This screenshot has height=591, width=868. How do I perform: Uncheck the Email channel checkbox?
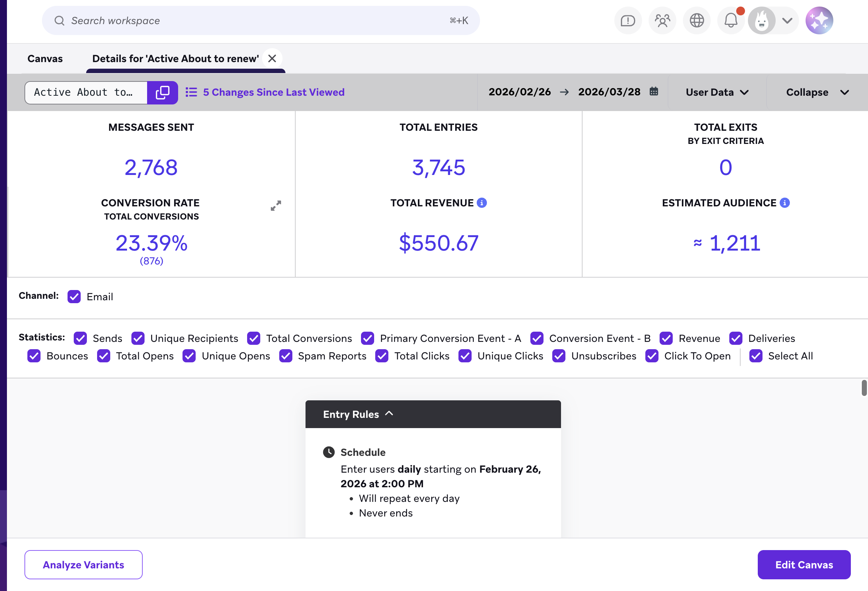(x=74, y=297)
